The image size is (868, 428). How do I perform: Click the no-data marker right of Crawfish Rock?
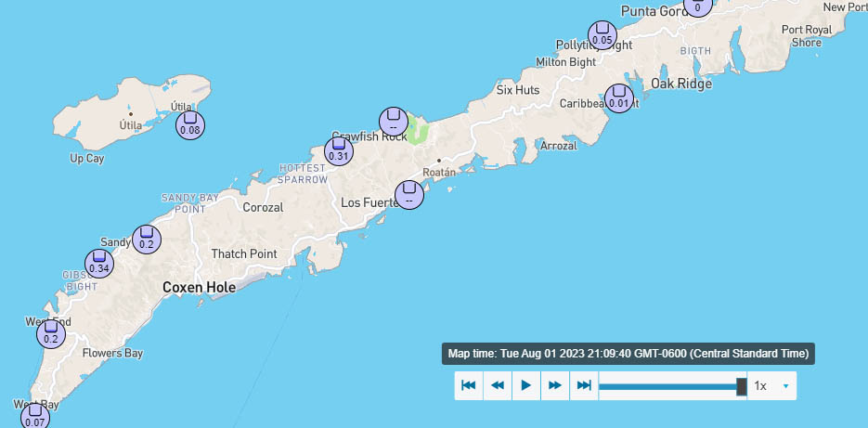click(x=394, y=121)
